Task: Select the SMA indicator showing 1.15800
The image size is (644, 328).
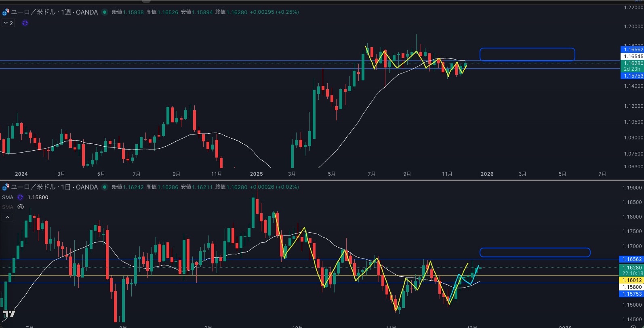Action: (x=8, y=198)
